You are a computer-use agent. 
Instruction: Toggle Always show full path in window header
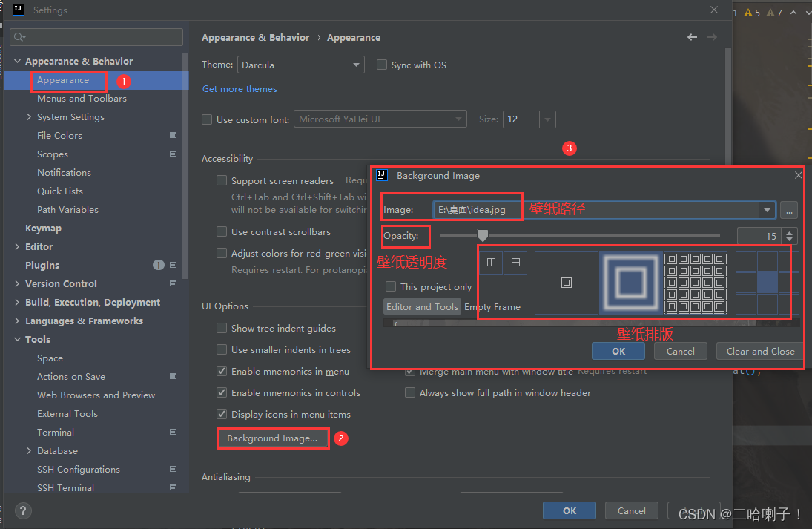point(410,392)
